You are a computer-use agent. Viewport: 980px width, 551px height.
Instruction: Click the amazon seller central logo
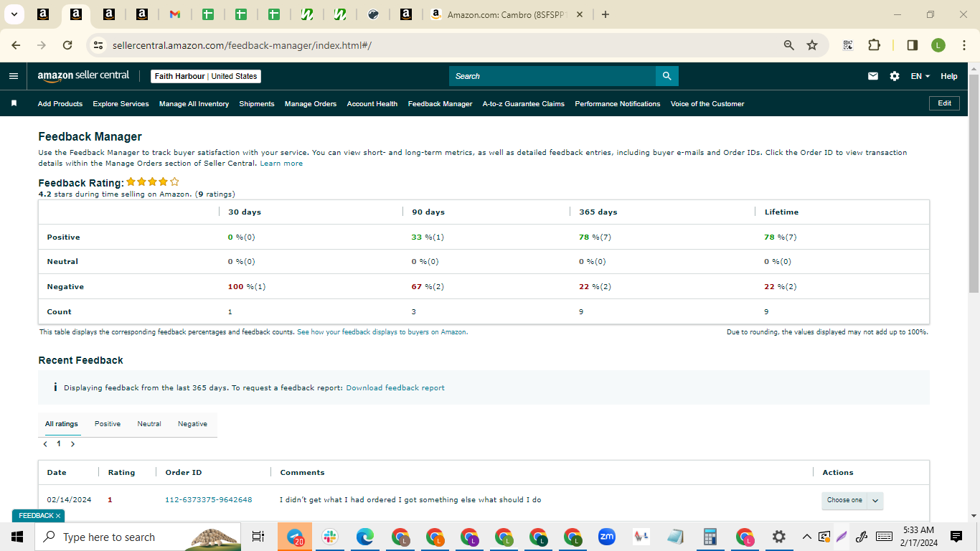pos(83,76)
